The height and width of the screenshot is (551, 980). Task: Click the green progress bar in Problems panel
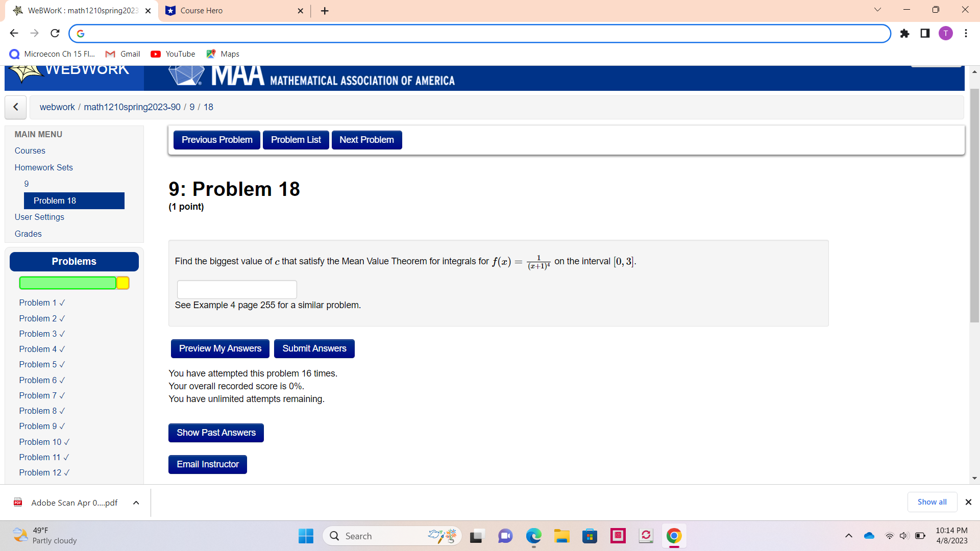[x=67, y=283]
